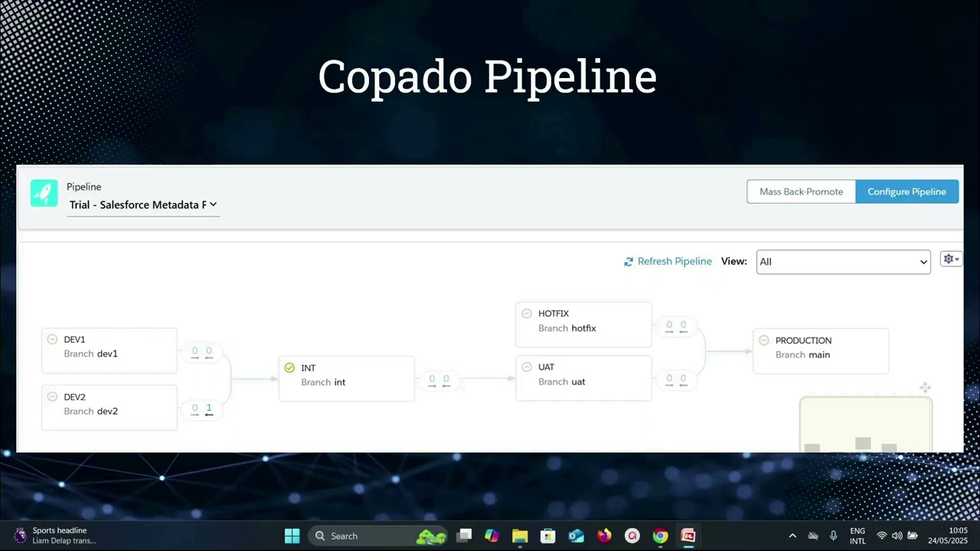980x551 pixels.
Task: Open the gear settings menu
Action: click(950, 259)
